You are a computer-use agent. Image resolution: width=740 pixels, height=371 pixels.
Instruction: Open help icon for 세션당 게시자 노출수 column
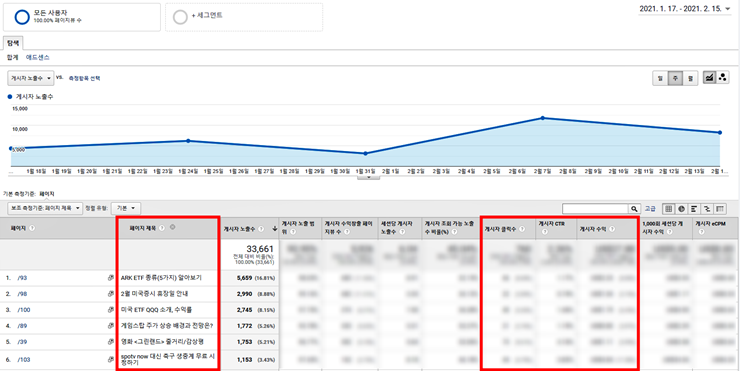[x=401, y=232]
